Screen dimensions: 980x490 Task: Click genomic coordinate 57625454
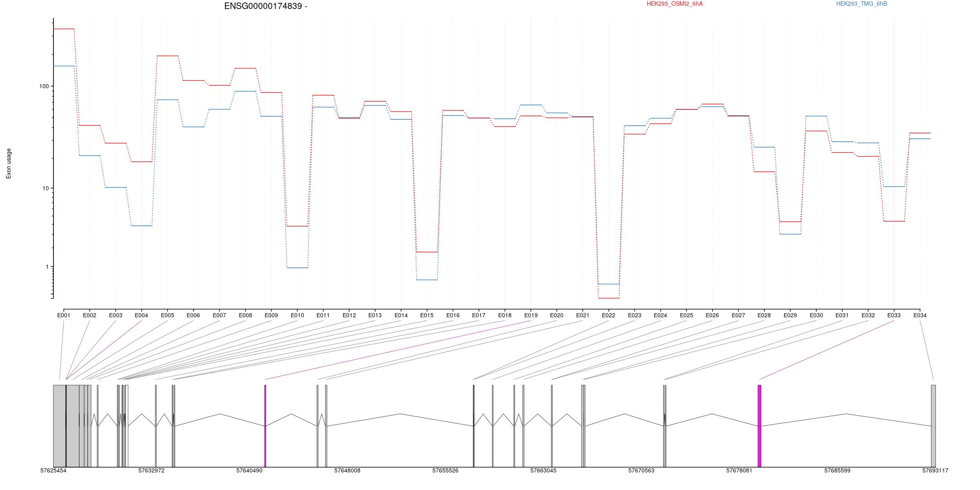click(x=53, y=470)
